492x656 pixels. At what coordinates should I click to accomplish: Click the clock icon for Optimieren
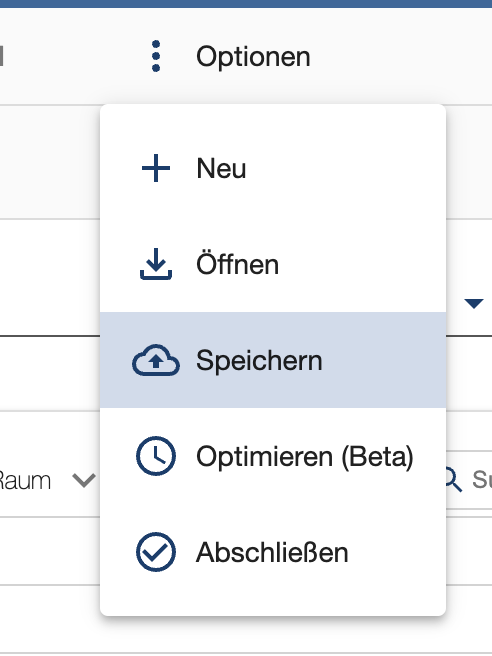pos(156,456)
